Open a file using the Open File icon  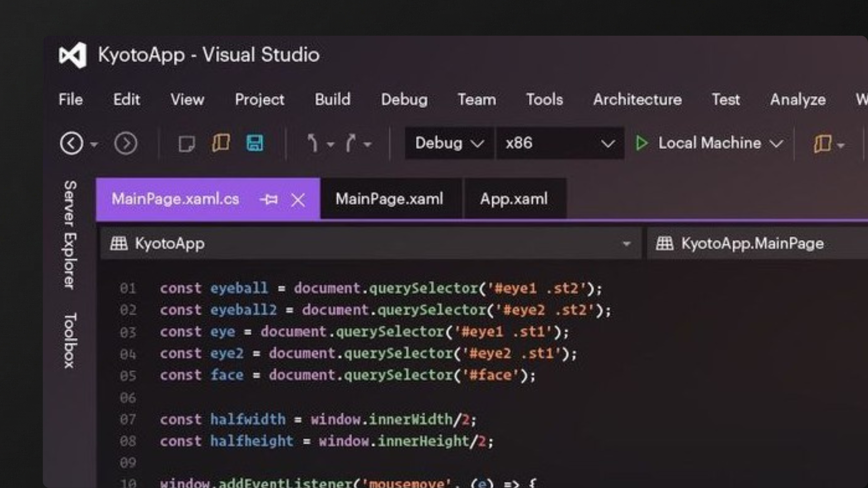tap(221, 143)
